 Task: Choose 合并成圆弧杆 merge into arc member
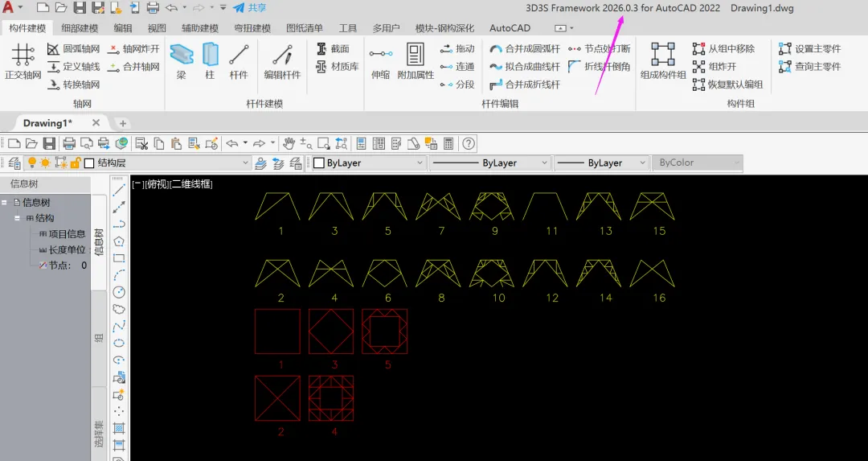point(525,49)
